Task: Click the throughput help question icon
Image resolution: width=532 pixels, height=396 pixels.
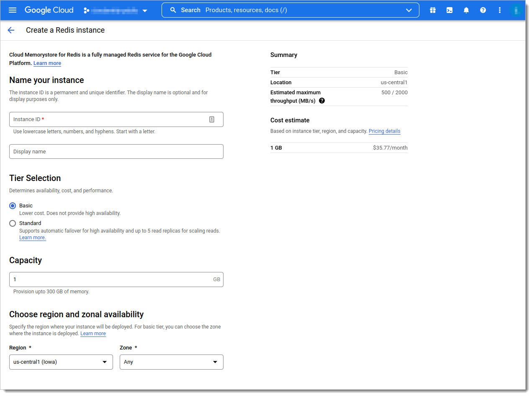Action: (322, 101)
